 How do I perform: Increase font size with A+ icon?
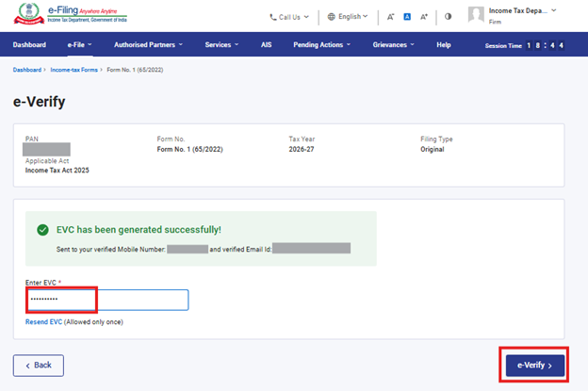[424, 17]
